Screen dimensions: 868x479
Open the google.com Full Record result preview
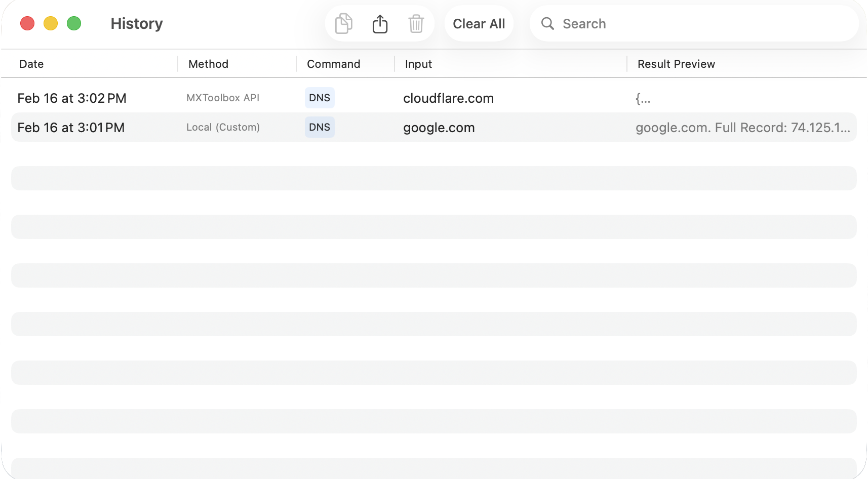click(x=742, y=128)
